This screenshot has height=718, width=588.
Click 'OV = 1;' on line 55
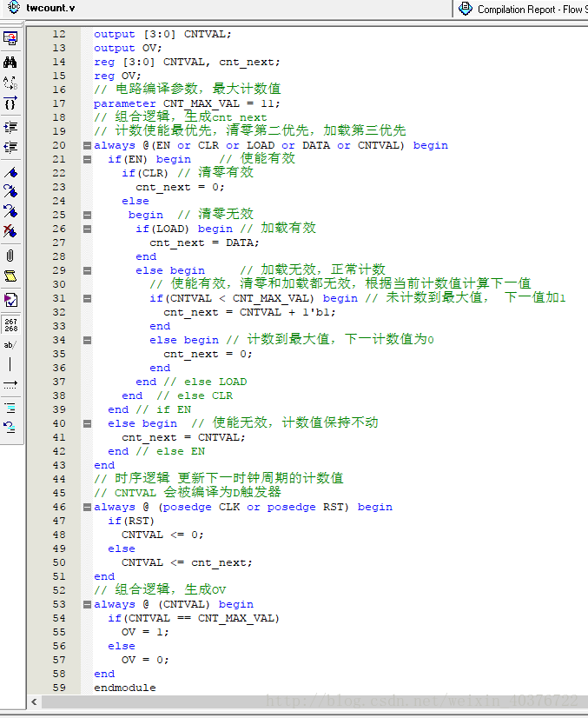click(145, 632)
